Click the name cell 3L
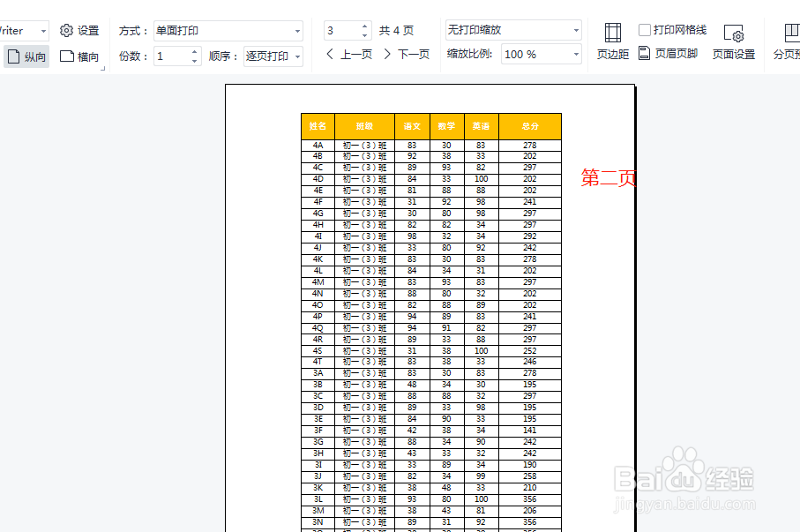This screenshot has width=800, height=532. click(318, 499)
